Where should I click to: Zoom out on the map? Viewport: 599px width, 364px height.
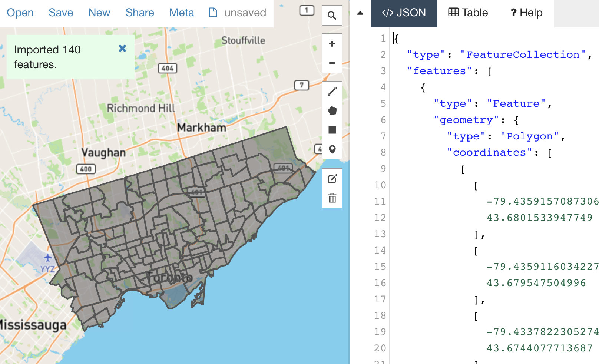(x=331, y=63)
